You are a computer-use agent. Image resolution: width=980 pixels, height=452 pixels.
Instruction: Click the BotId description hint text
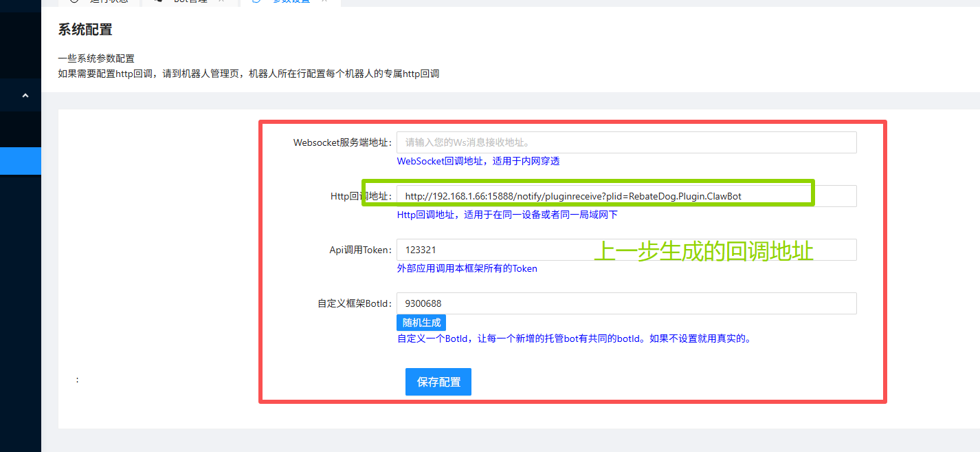click(574, 338)
